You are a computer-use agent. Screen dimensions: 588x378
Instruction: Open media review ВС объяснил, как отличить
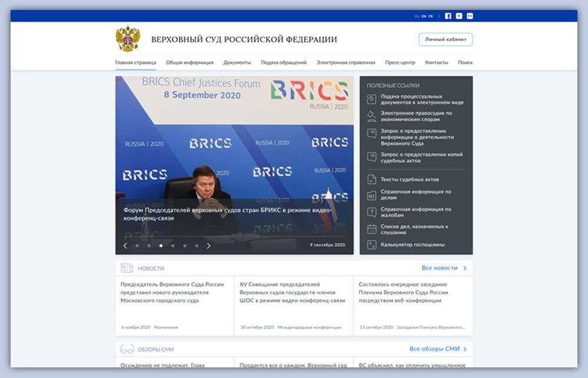point(412,365)
